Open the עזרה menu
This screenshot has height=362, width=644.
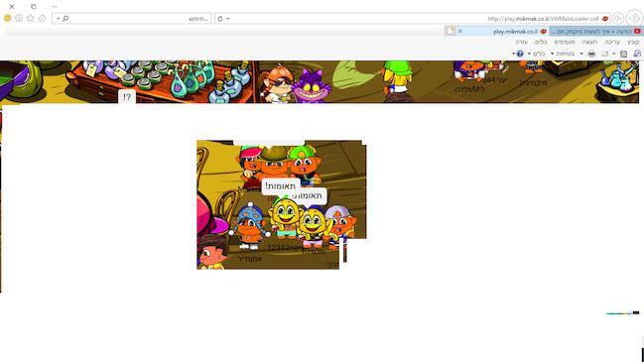pos(521,42)
